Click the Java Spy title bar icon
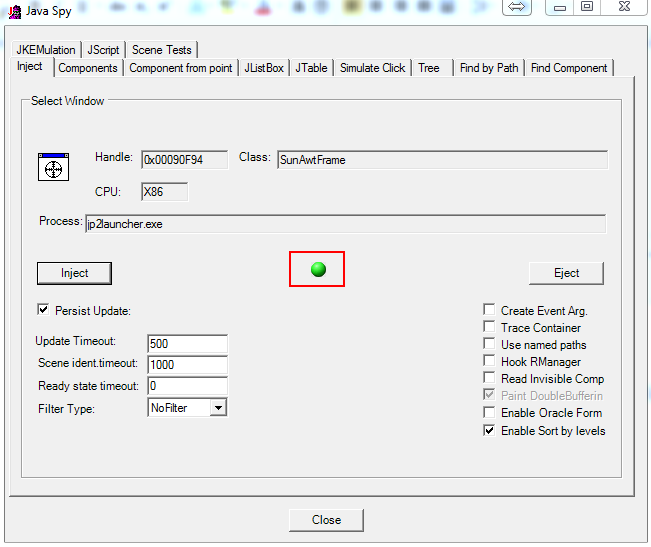Viewport: 651px width, 547px height. 15,10
